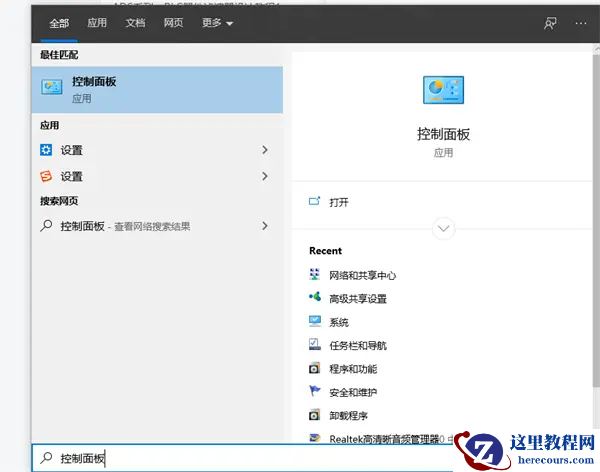The height and width of the screenshot is (472, 600).
Task: Click the flag icon beside 安全和维护
Action: (x=315, y=391)
